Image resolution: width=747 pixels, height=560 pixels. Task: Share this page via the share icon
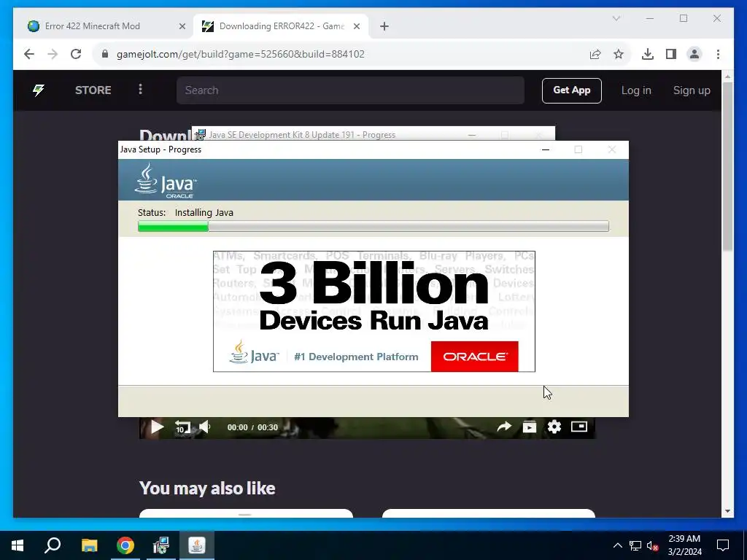point(595,54)
